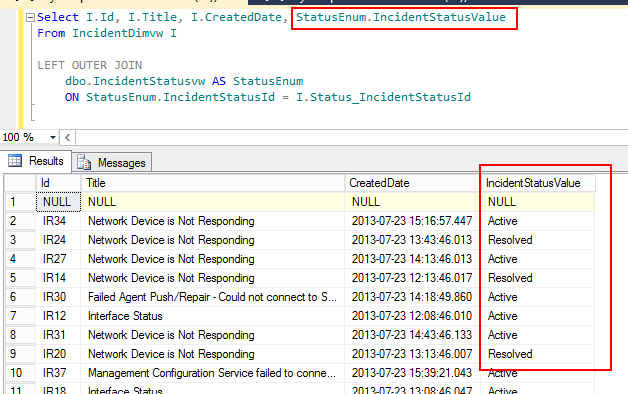Click Interface Status title in IR12 row
628x394 pixels.
click(213, 316)
